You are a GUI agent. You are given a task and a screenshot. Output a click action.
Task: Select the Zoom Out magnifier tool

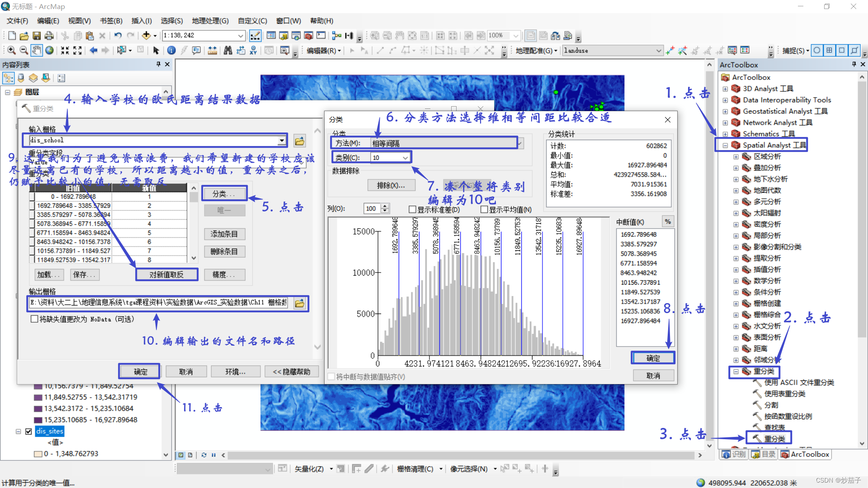click(x=24, y=51)
